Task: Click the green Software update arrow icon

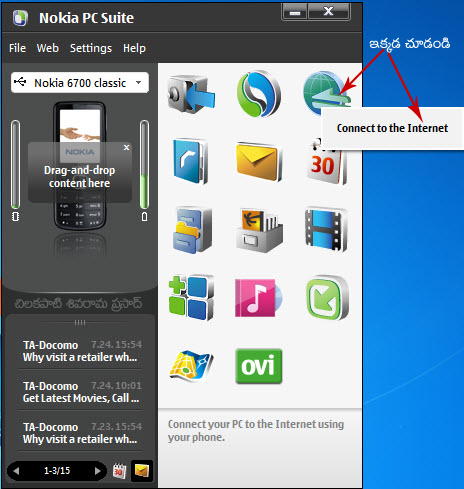Action: click(x=327, y=297)
